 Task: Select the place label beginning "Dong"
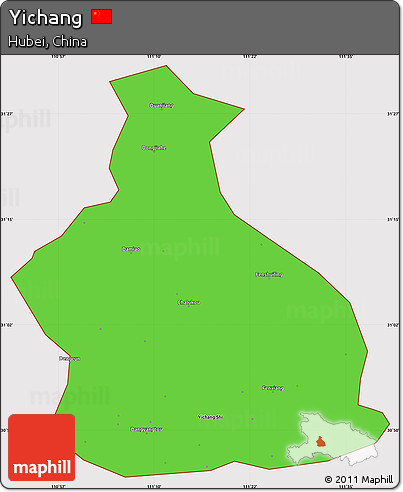point(154,148)
